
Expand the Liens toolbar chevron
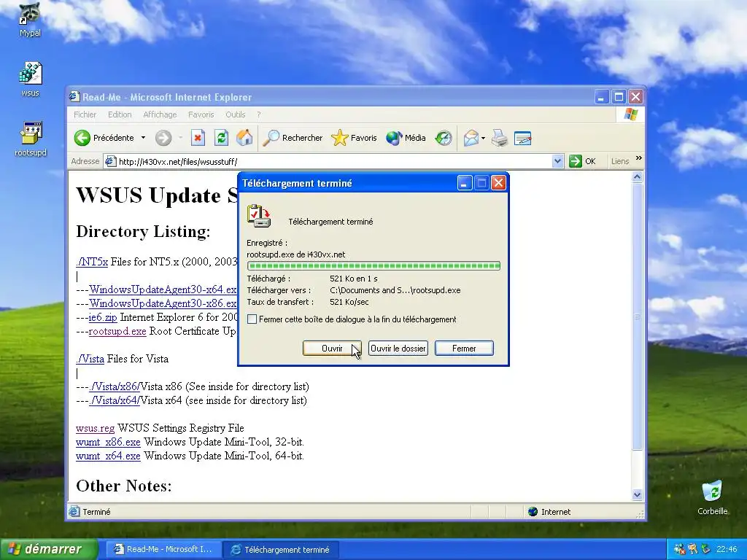tap(639, 158)
